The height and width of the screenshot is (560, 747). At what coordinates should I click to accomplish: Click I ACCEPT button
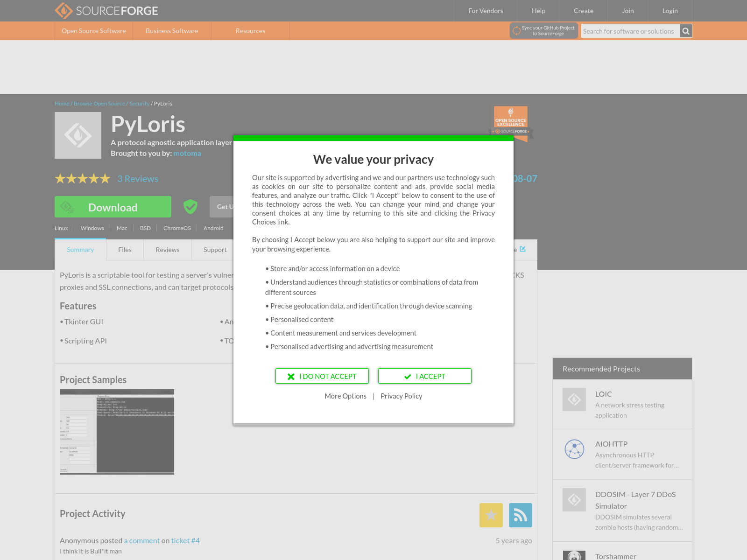point(425,376)
